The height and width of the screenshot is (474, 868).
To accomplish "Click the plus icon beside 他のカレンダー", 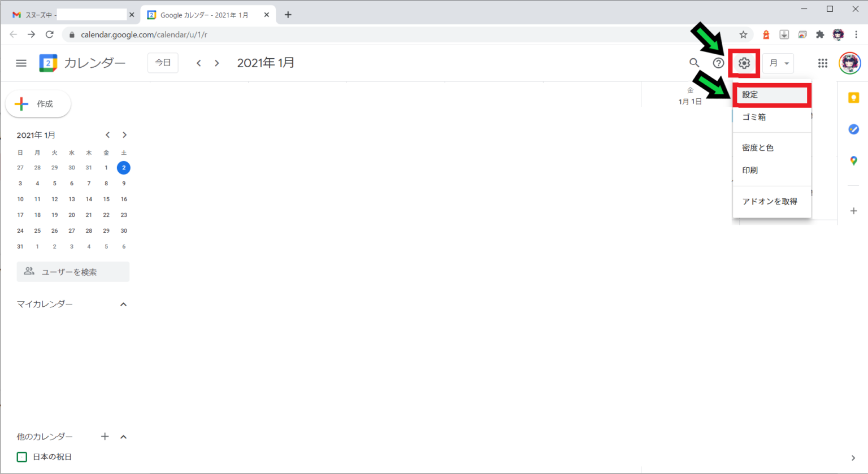I will 105,436.
